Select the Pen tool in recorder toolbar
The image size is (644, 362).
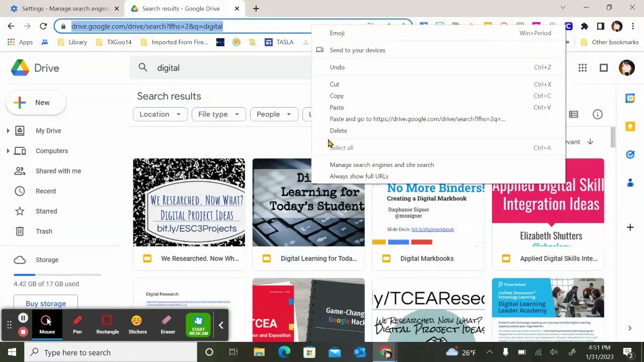(x=77, y=325)
